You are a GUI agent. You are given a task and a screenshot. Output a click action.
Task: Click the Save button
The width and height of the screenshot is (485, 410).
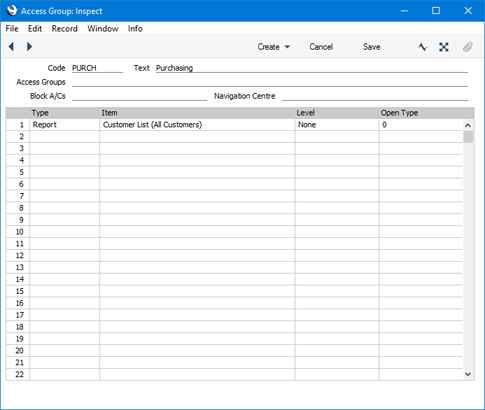coord(372,47)
